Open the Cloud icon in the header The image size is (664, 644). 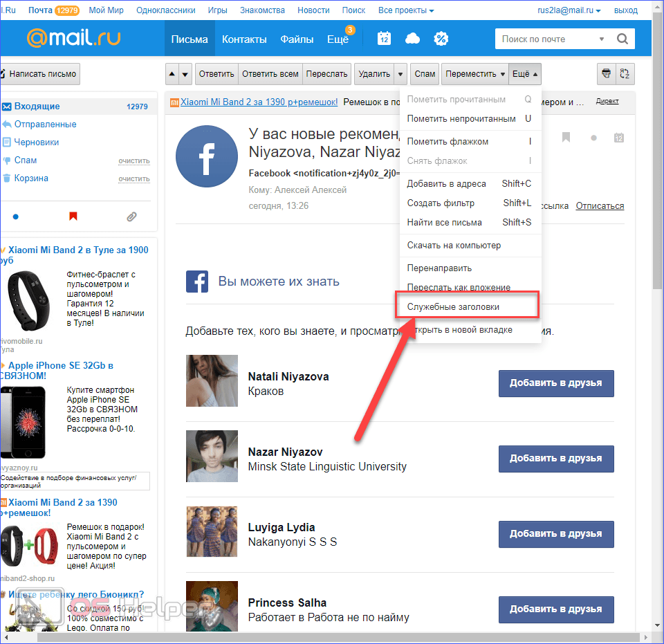412,39
